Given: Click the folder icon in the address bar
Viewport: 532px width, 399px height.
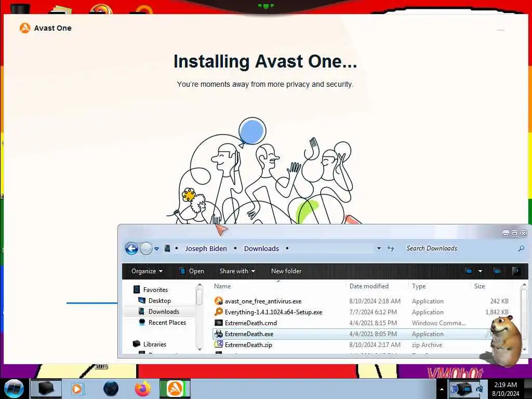Looking at the screenshot, I should point(167,248).
